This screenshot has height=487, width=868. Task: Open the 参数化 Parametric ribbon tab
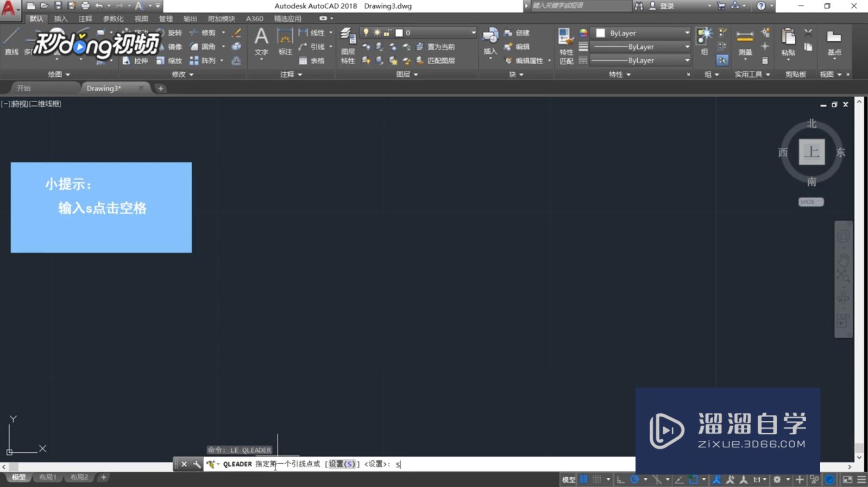tap(113, 18)
